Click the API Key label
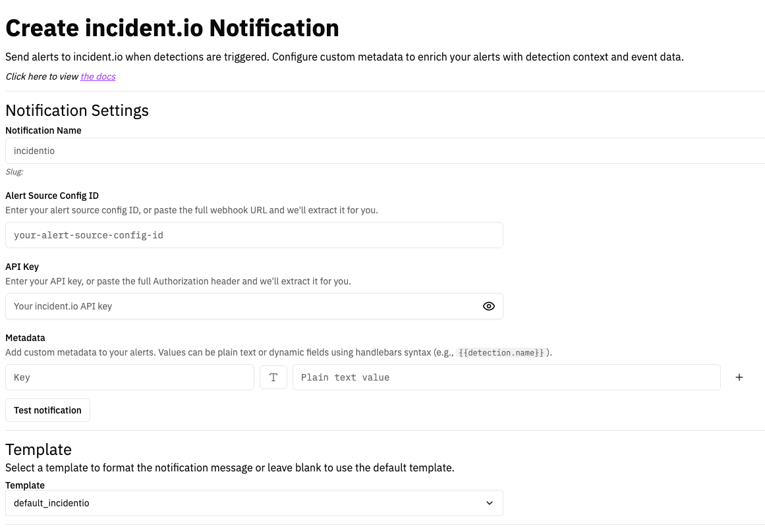Viewport: 765px width, 532px height. pyautogui.click(x=20, y=266)
